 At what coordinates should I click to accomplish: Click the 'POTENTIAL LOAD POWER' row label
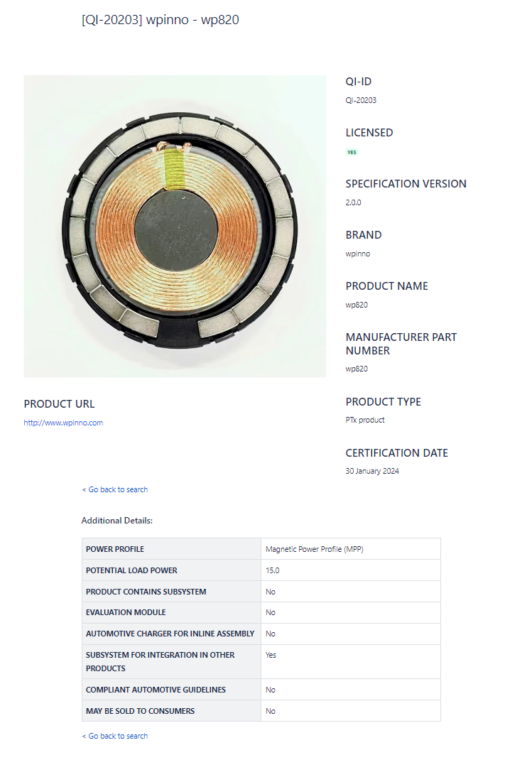[131, 570]
